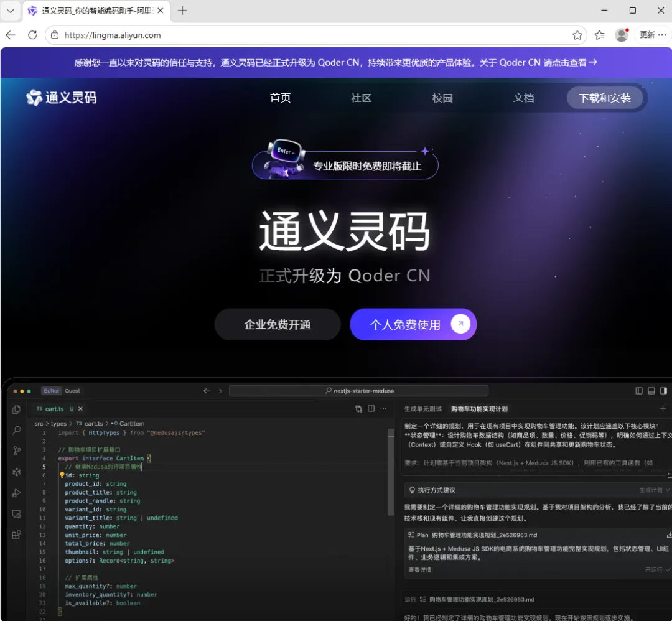Open the browser favorites list

click(600, 35)
